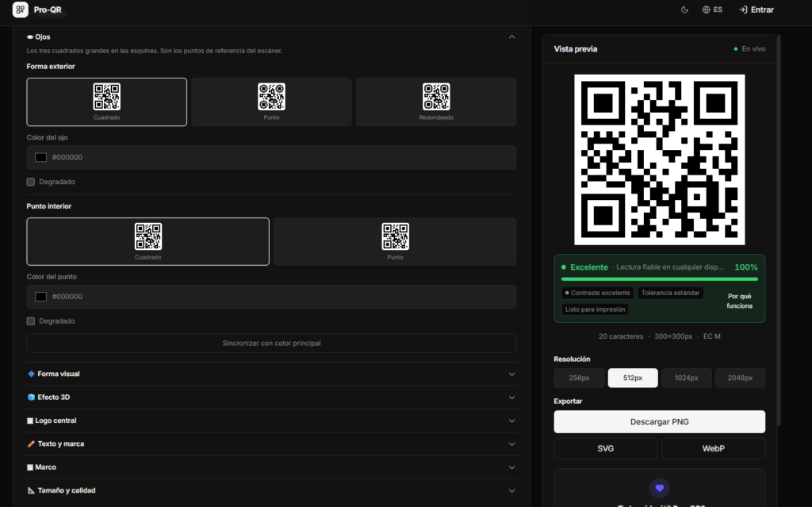Click the Contraste excelente tag
812x507 pixels.
[598, 293]
